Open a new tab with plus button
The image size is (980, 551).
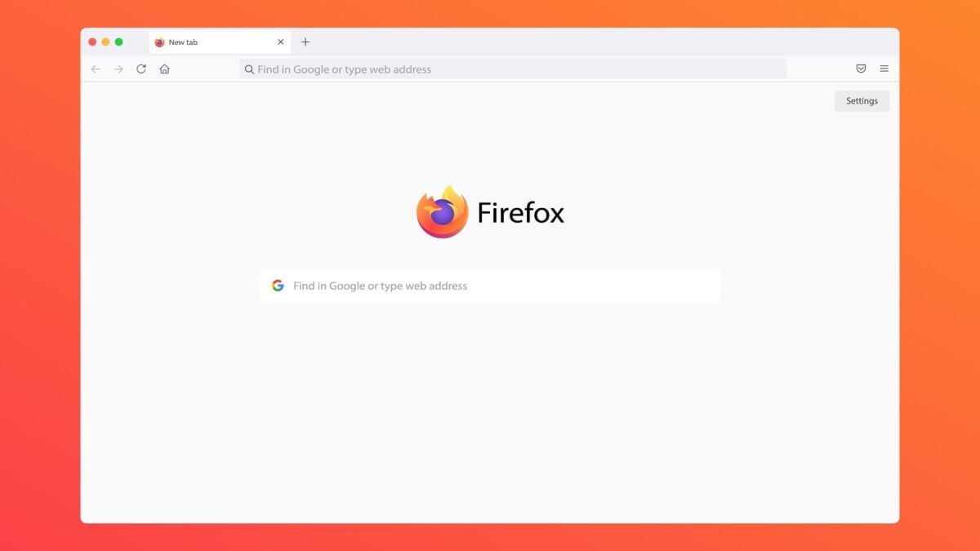pyautogui.click(x=305, y=42)
